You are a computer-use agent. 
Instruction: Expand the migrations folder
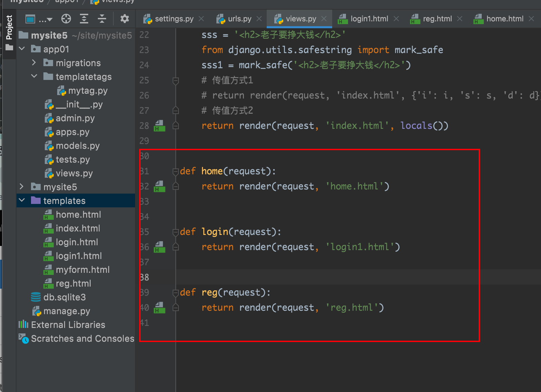[x=34, y=63]
